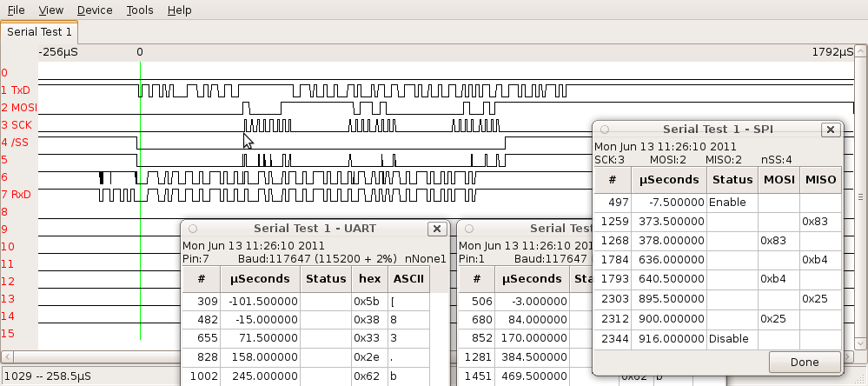Select row 506 in the Pin:1 UART window
868x386 pixels.
526,302
